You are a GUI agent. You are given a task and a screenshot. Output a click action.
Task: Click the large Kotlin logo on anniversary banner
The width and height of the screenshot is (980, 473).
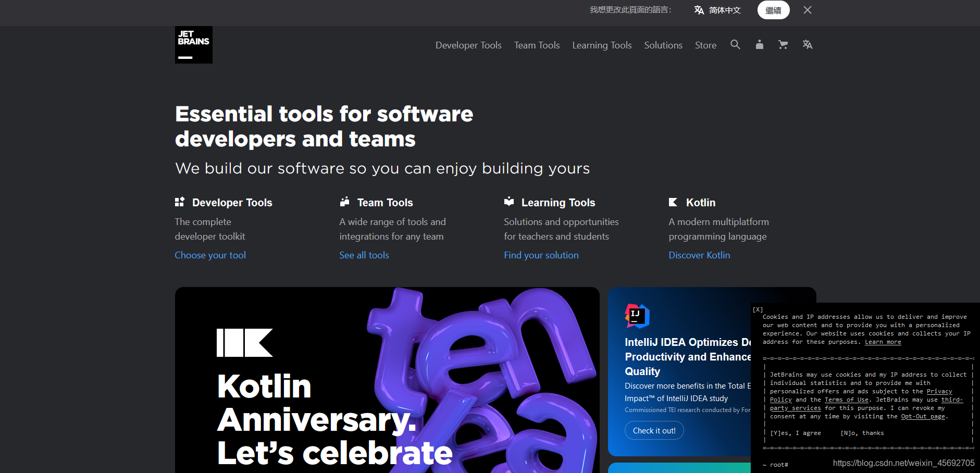[245, 343]
